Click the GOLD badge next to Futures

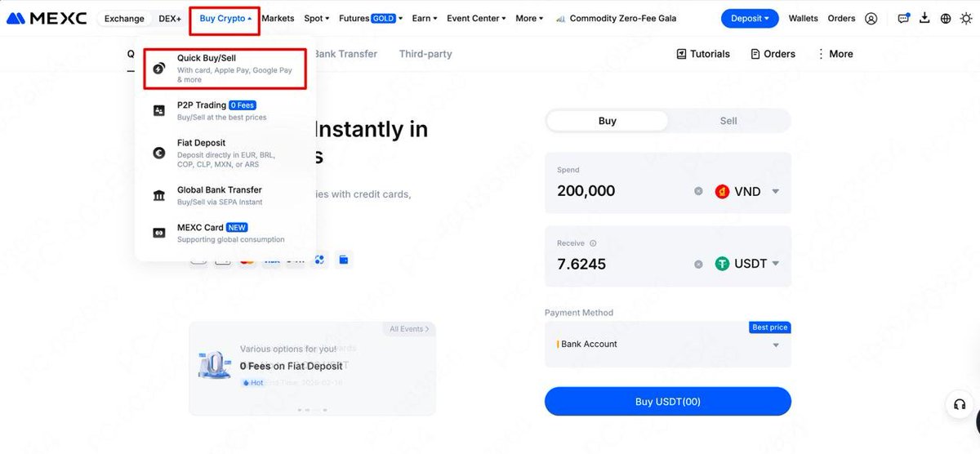point(383,18)
